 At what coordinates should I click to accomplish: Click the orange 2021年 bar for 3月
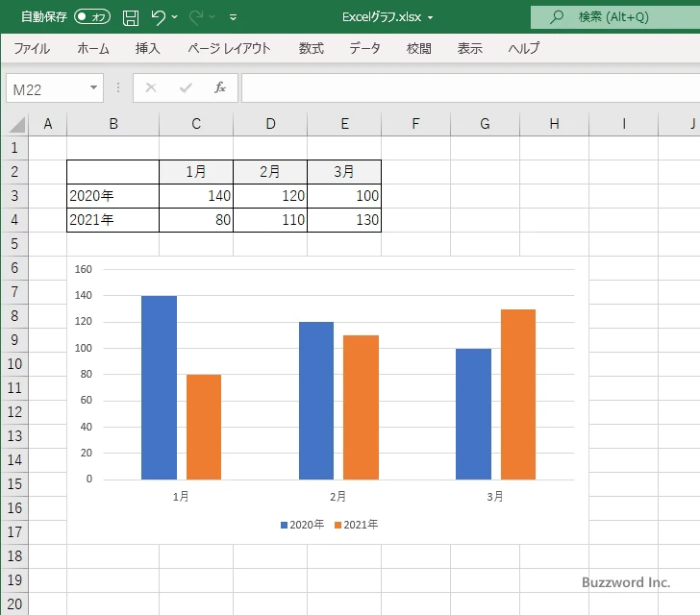click(x=518, y=395)
